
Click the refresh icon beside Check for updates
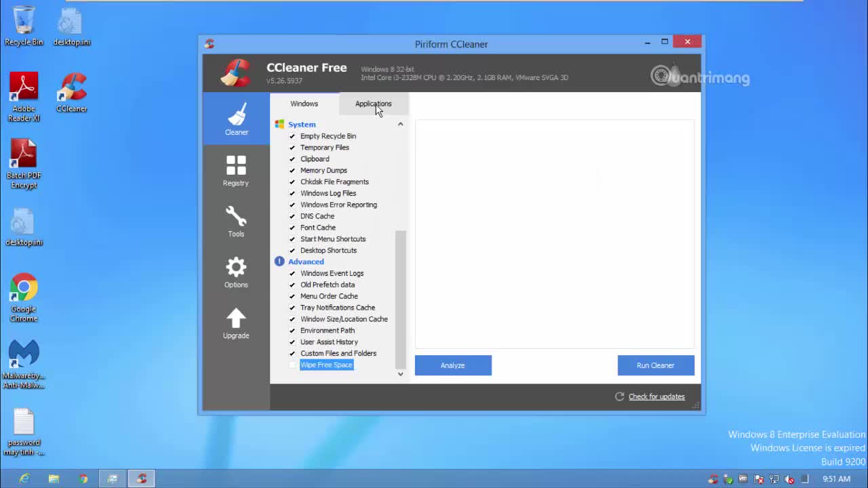coord(619,396)
